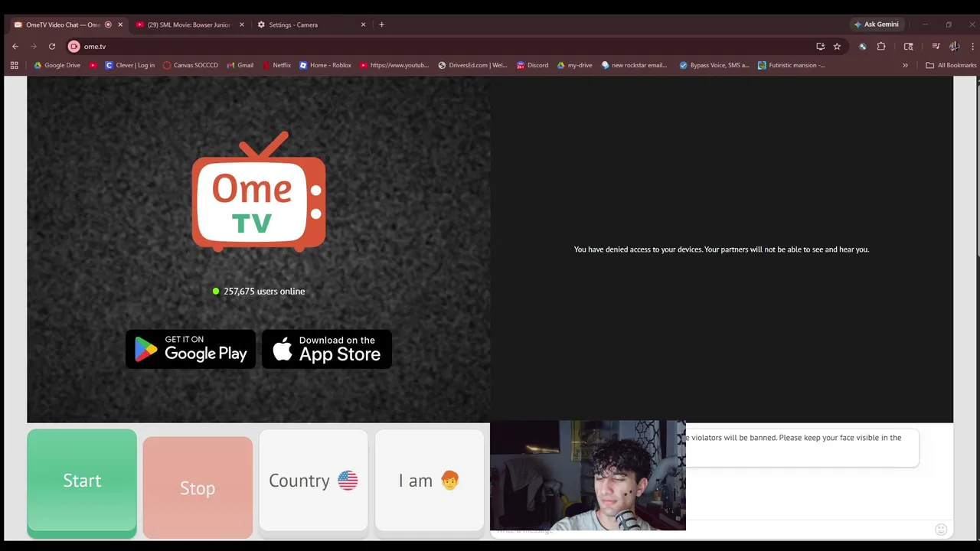Click the green Start button

tap(82, 482)
